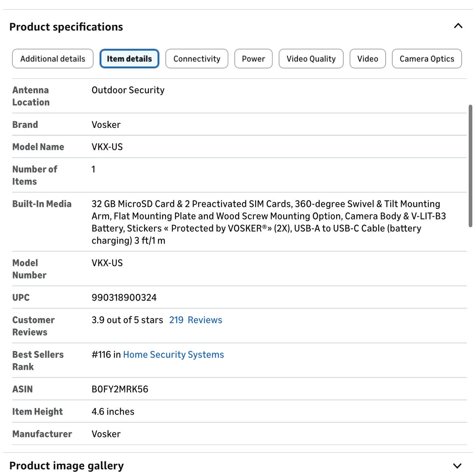View the Camera Optics tab
Image resolution: width=476 pixels, height=472 pixels.
click(427, 59)
